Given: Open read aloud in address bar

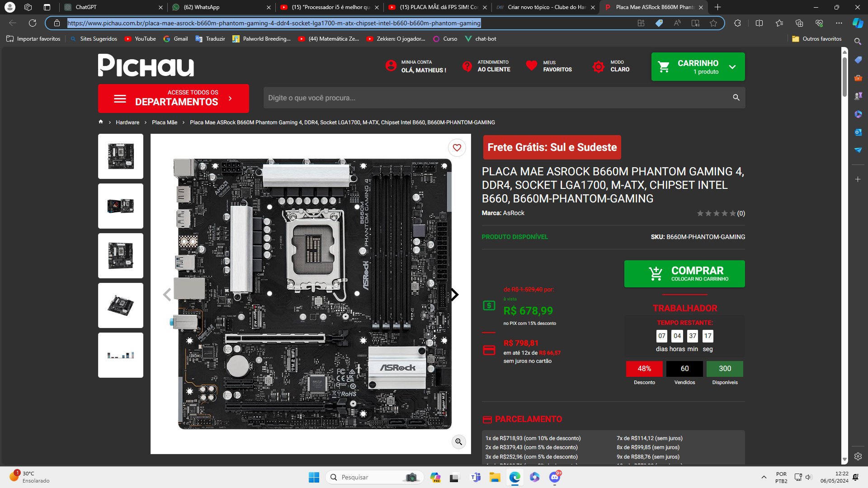Looking at the screenshot, I should pos(677,23).
